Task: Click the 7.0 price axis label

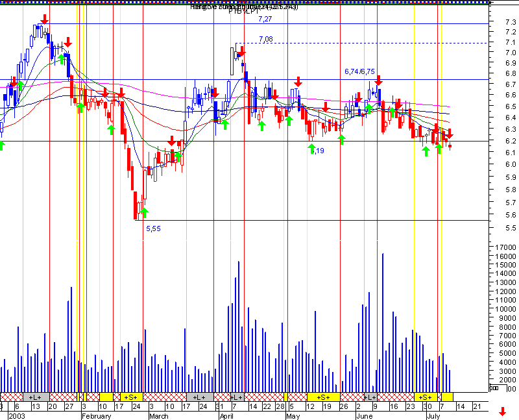Action: tap(511, 53)
